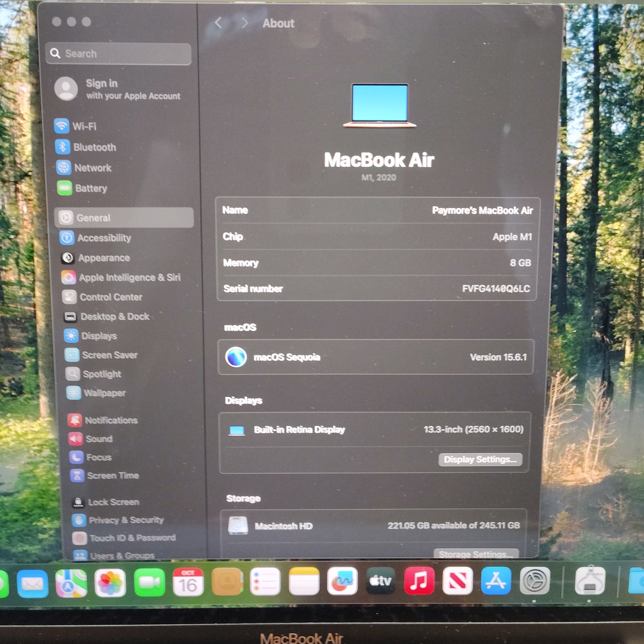Open Battery settings
644x644 pixels.
(92, 188)
